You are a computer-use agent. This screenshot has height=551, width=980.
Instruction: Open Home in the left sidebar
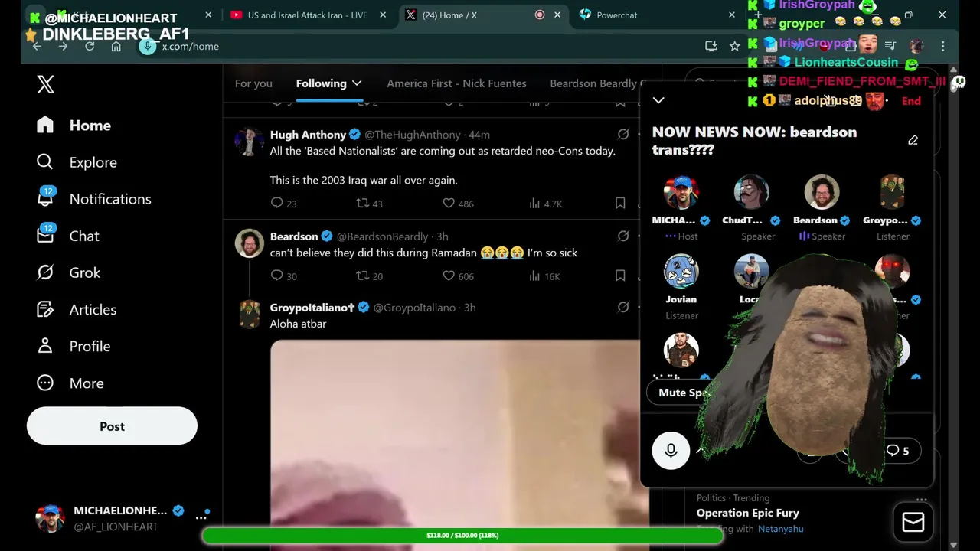(73, 126)
